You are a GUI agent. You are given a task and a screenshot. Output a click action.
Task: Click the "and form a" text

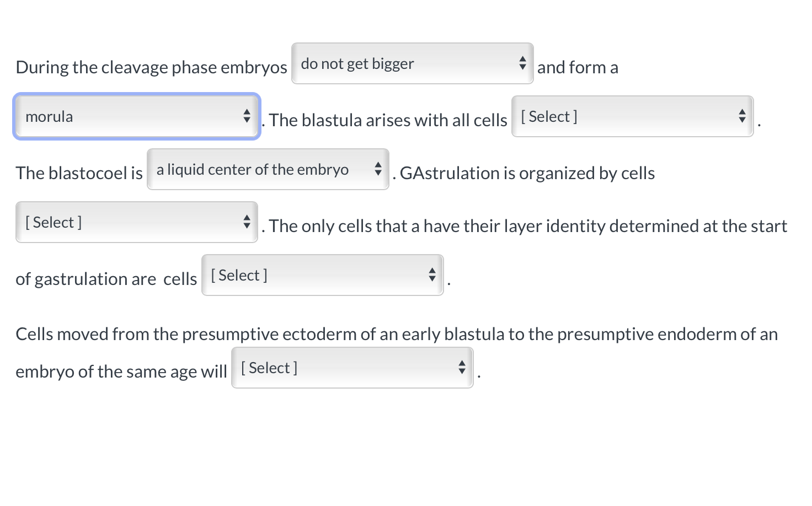(x=577, y=67)
